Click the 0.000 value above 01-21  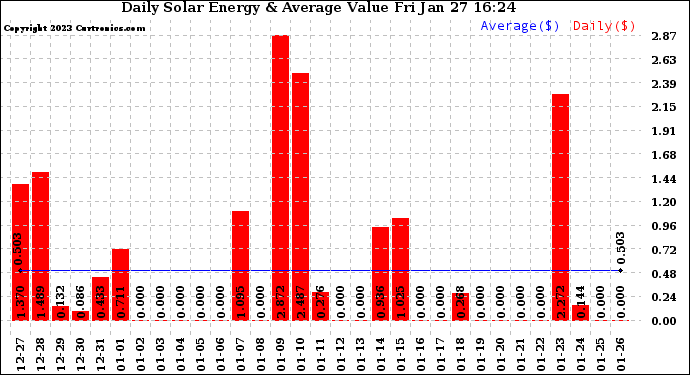(521, 302)
